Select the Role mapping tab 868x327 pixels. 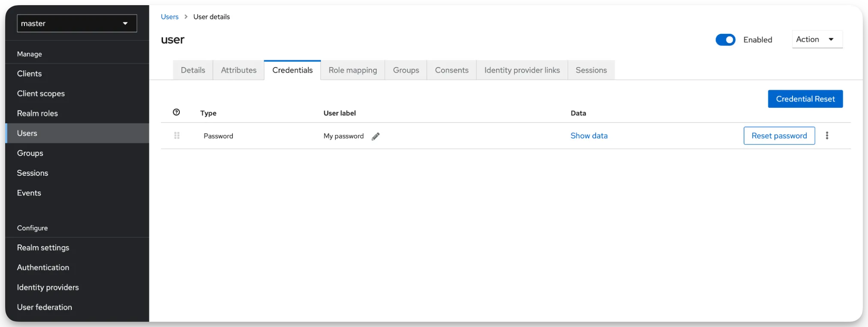pos(353,70)
